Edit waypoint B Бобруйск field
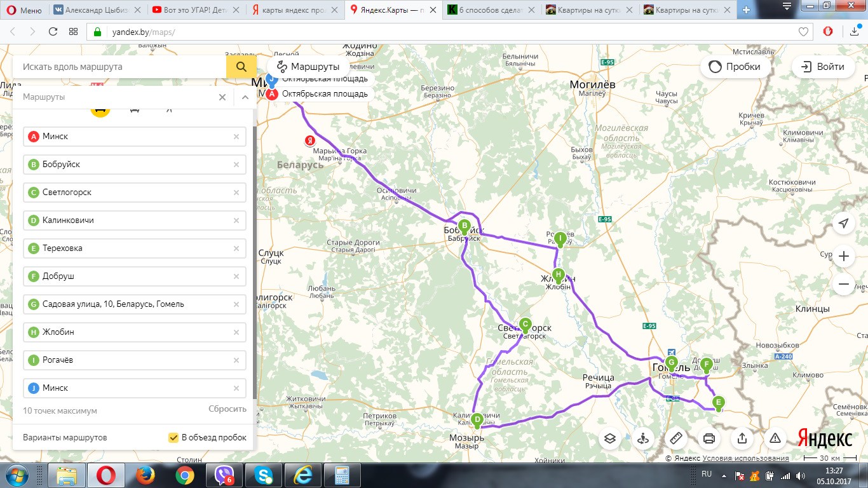Image resolution: width=868 pixels, height=488 pixels. click(x=135, y=165)
